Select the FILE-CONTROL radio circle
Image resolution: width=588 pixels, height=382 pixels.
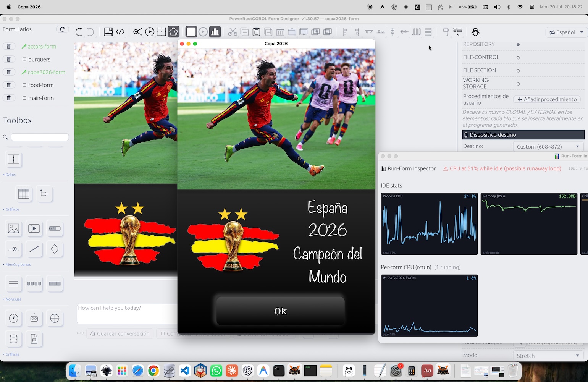518,58
